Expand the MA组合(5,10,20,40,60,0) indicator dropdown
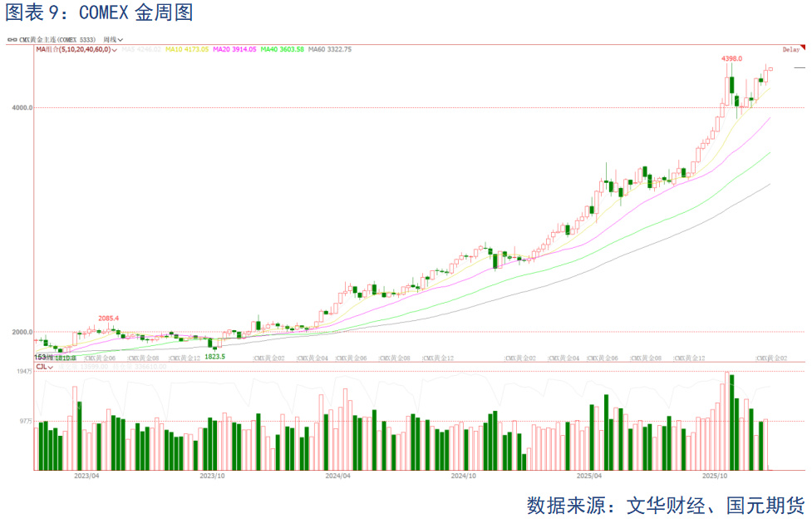 point(76,49)
